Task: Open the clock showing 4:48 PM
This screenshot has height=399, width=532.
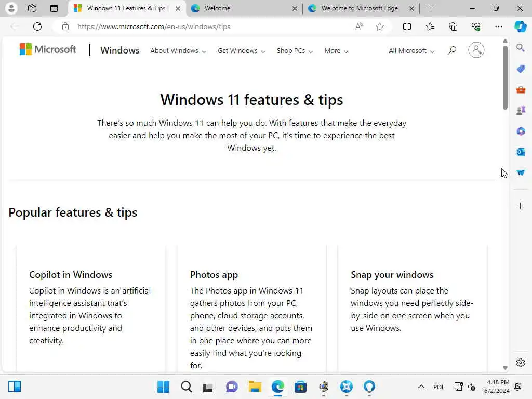Action: tap(497, 387)
